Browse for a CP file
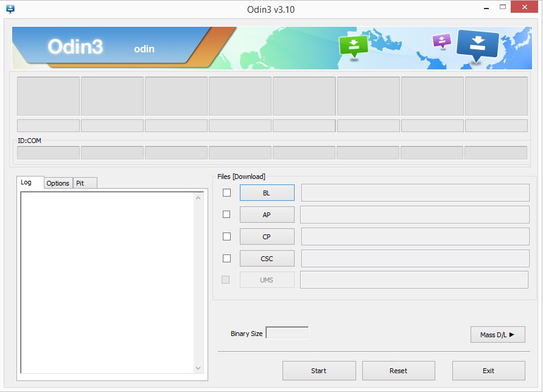The width and height of the screenshot is (543, 392). (x=267, y=237)
